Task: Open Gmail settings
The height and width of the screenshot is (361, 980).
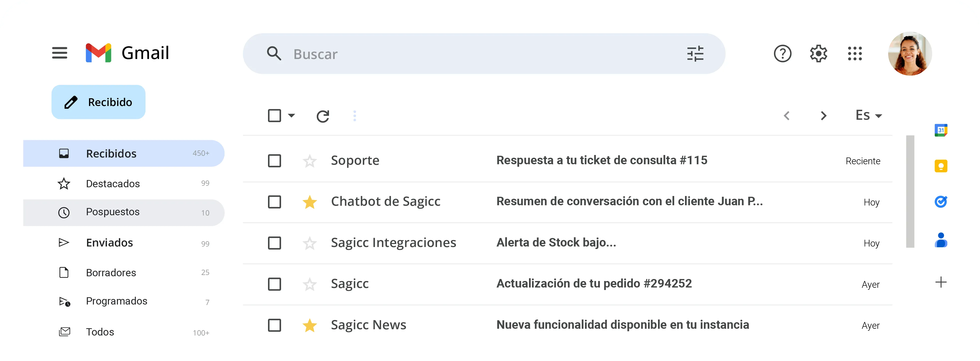Action: click(818, 54)
